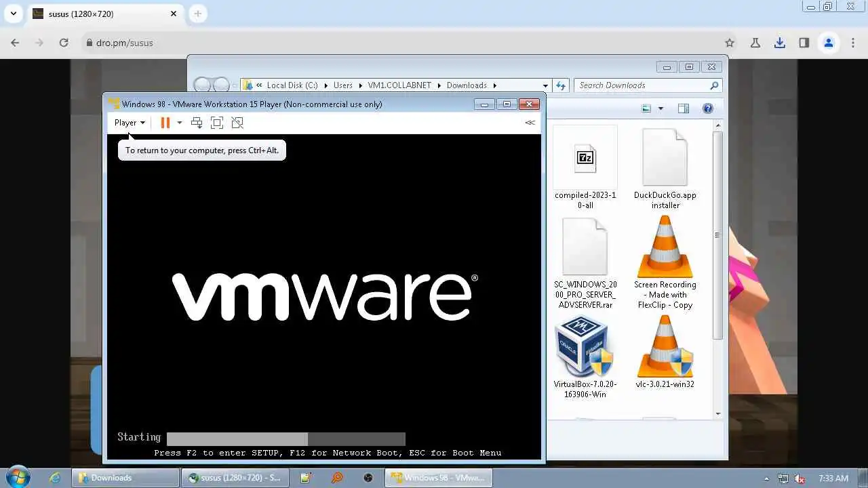Open the dark round taskbar icon
868x488 pixels.
(368, 478)
